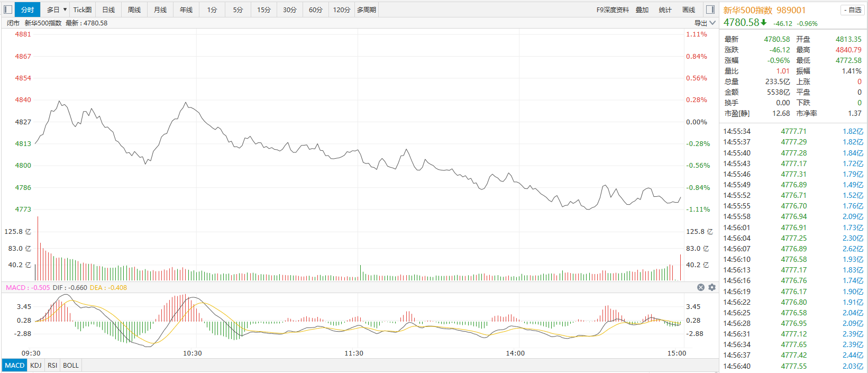Show the 5分 chart period
The width and height of the screenshot is (868, 373).
[x=238, y=10]
